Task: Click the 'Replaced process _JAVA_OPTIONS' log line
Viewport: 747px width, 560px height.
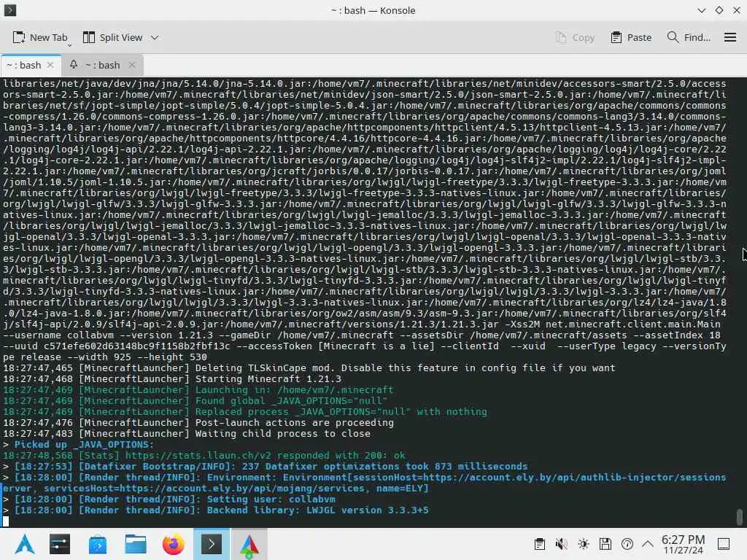Action: pos(245,412)
